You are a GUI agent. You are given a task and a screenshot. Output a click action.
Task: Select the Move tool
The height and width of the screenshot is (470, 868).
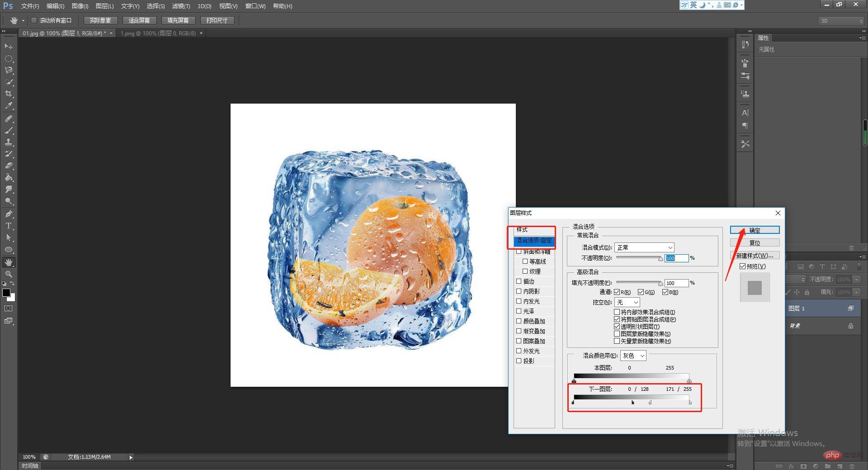[x=9, y=47]
